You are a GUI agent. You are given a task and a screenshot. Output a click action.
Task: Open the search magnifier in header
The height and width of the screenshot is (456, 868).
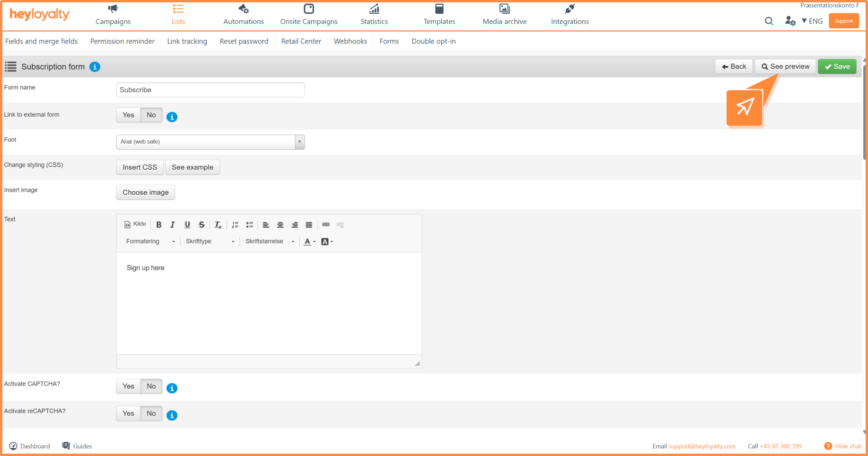coord(769,21)
